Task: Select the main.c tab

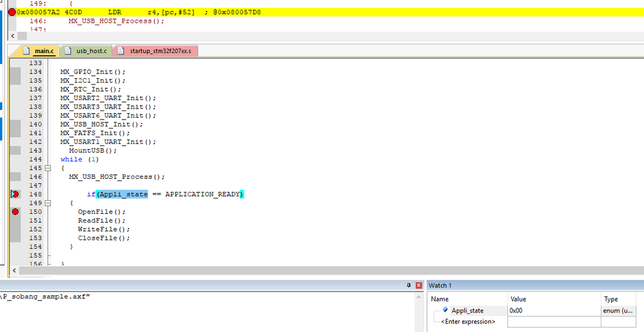Action: 39,51
